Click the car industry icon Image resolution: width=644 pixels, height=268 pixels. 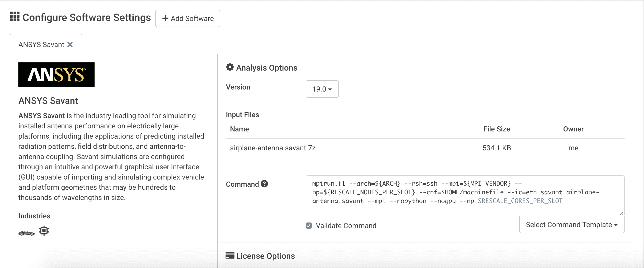[x=27, y=233]
